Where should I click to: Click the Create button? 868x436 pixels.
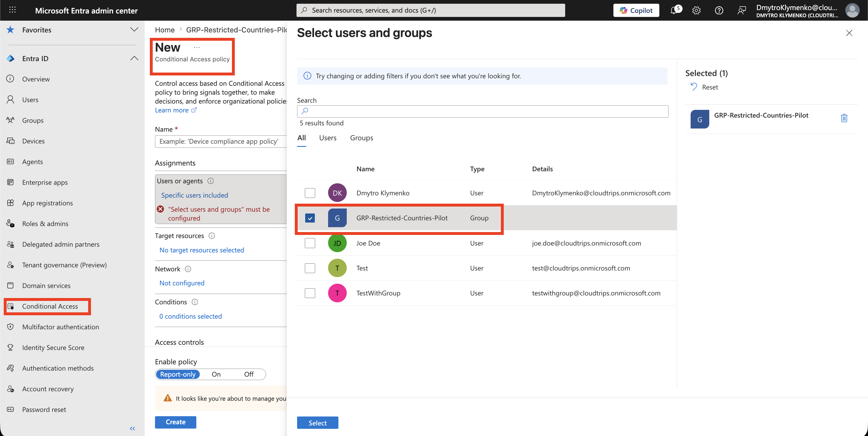coord(176,422)
